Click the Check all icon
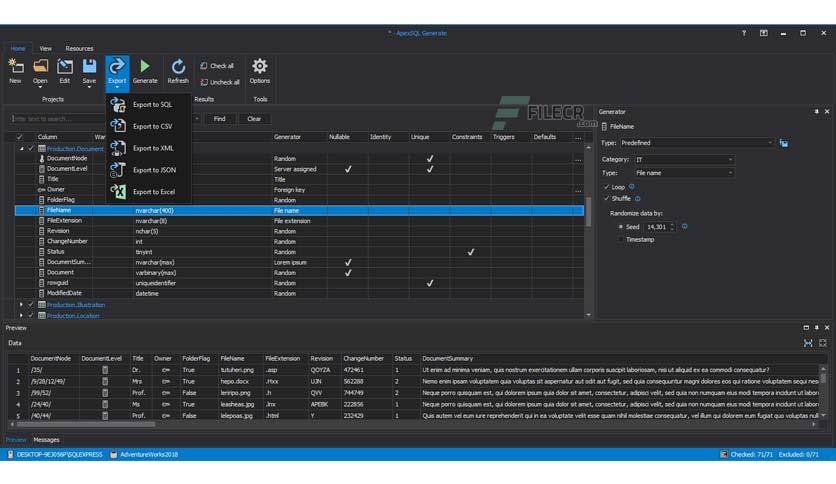Image resolution: width=836 pixels, height=484 pixels. pos(204,66)
